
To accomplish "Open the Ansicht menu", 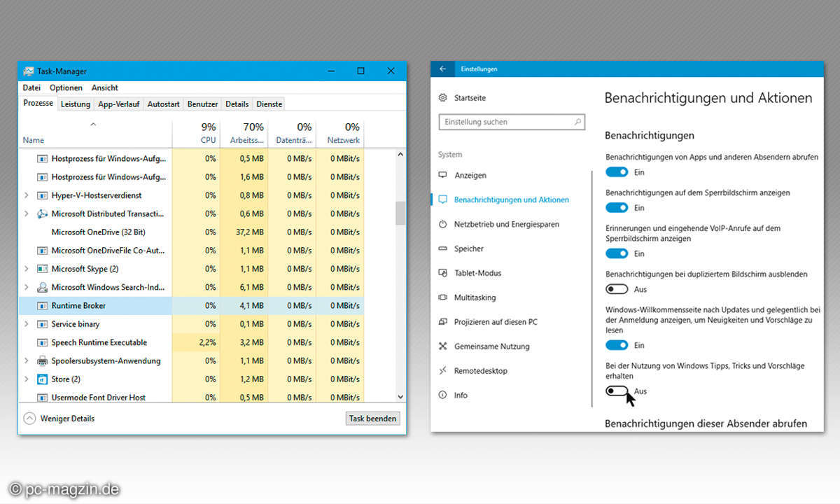I will coord(105,87).
